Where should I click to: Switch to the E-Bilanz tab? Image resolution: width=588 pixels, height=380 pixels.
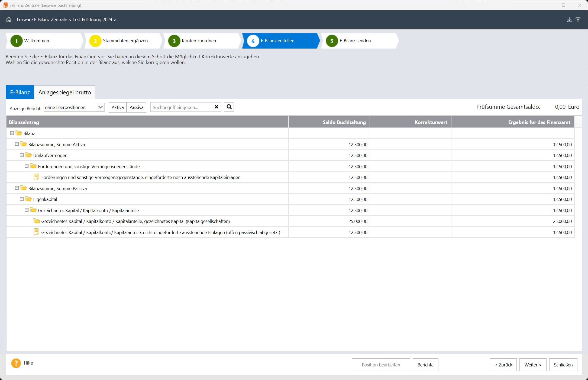click(x=20, y=92)
